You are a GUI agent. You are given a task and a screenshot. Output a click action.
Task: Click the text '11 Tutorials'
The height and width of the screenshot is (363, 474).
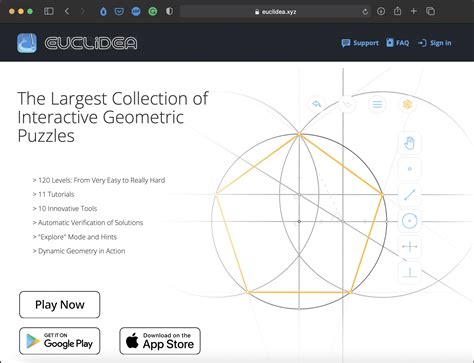click(x=56, y=194)
